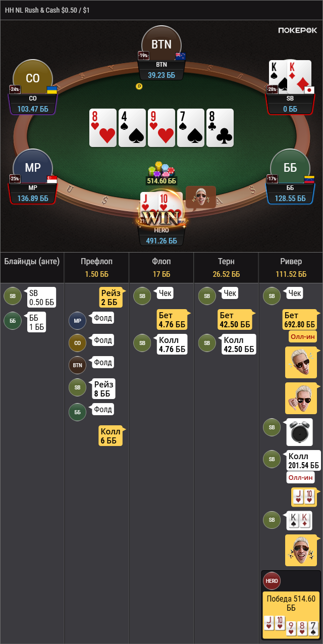Click the thumbs-down emoji sticker
Screen dimensions: 323x644
point(301,399)
